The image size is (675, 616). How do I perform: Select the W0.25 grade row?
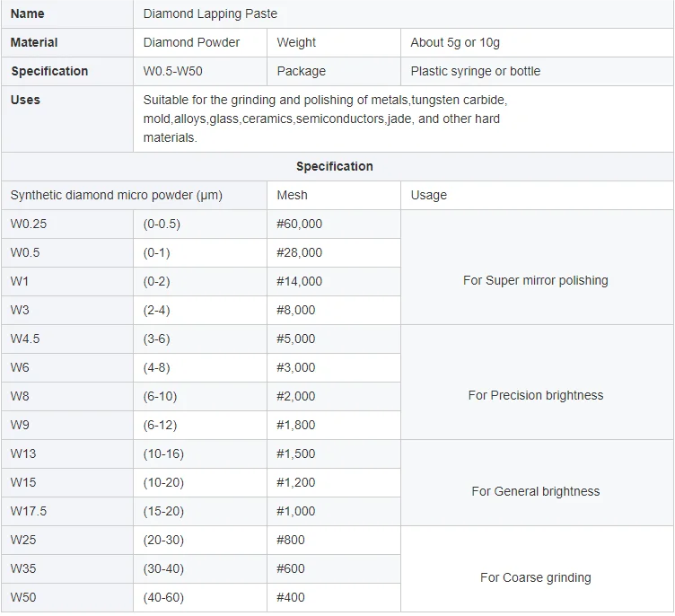click(x=29, y=224)
